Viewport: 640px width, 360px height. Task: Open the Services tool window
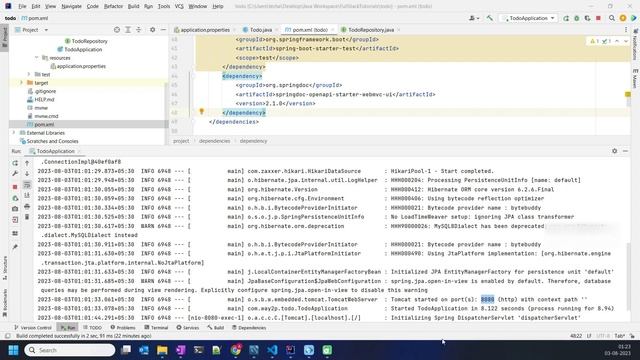pos(187,327)
